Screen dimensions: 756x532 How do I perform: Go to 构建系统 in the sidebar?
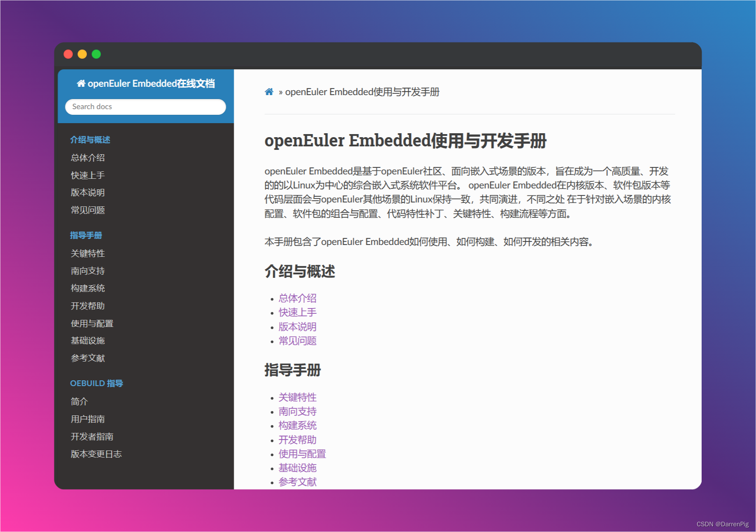click(x=88, y=288)
